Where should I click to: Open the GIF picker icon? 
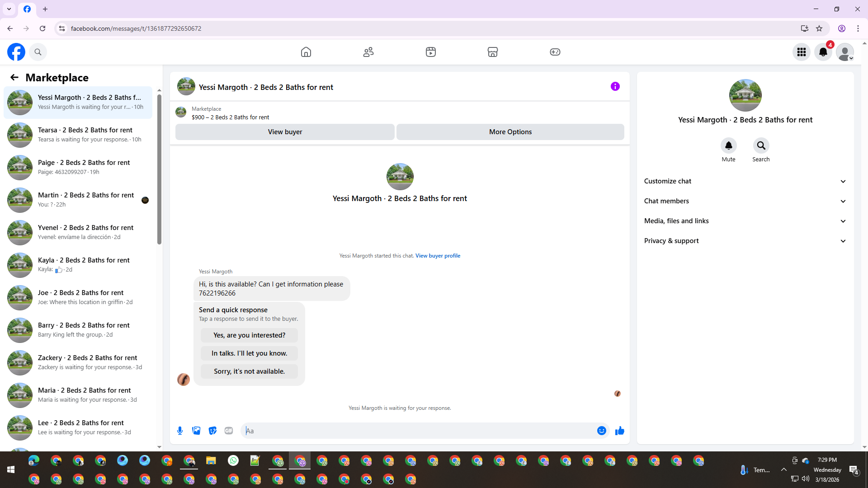[x=229, y=431]
